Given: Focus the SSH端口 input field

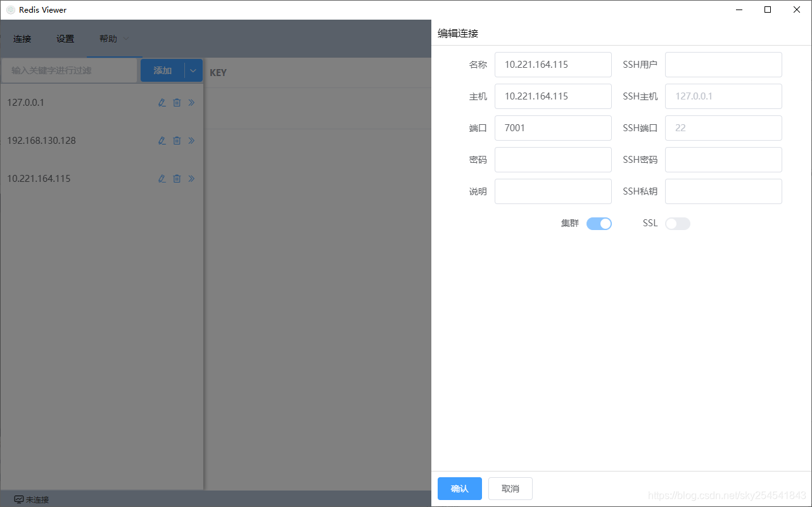Looking at the screenshot, I should coord(723,128).
